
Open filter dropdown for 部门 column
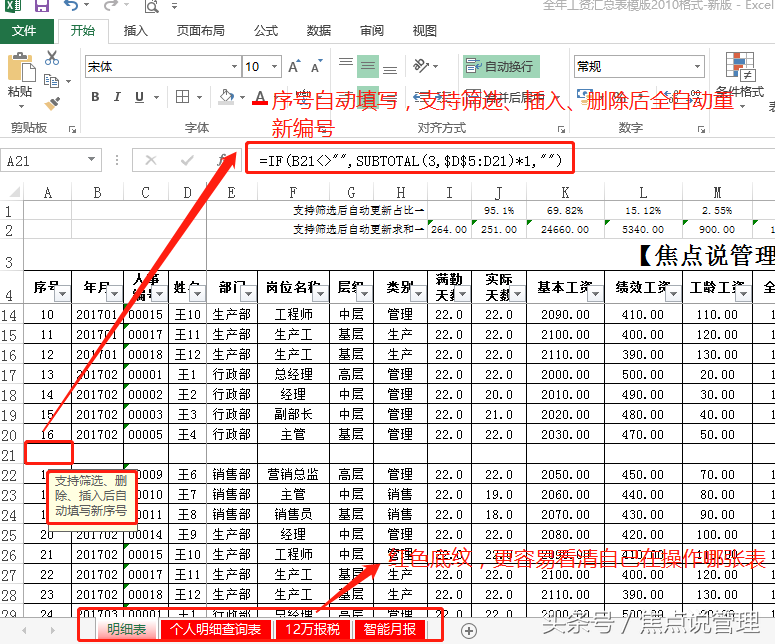pos(249,294)
